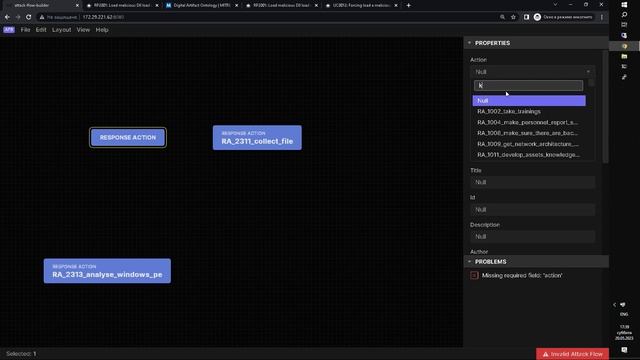Open the Action dropdown showing Null
Viewport: 640px width, 360px height.
pyautogui.click(x=532, y=72)
